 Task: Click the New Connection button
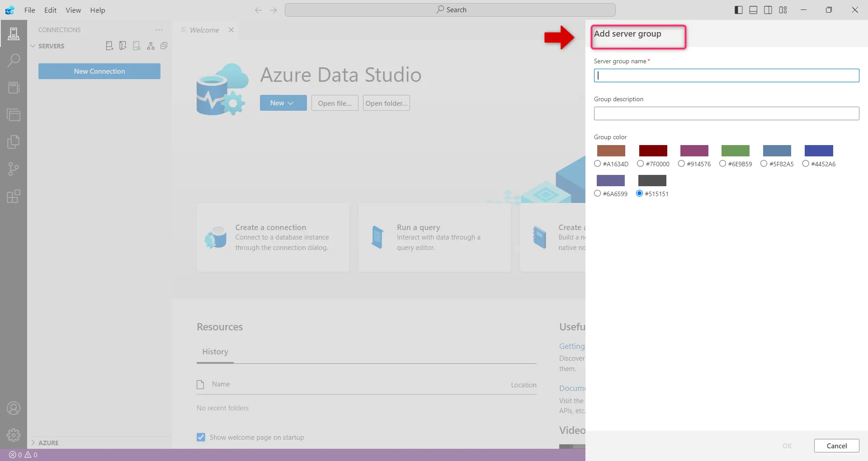pyautogui.click(x=99, y=71)
